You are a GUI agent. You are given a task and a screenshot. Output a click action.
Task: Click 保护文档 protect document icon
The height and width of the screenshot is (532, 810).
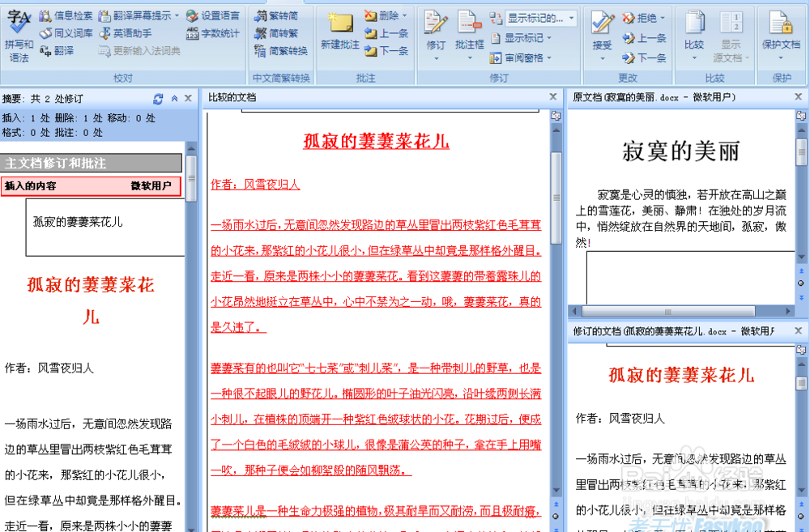pyautogui.click(x=781, y=22)
